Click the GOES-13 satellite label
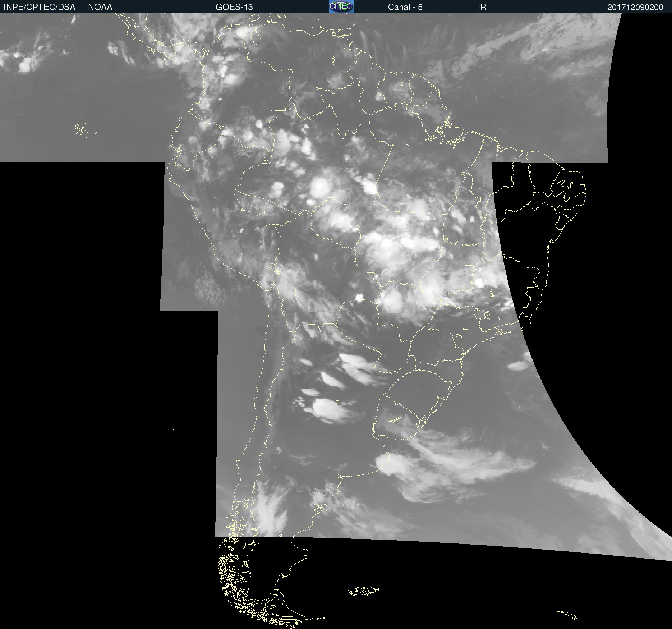 click(x=234, y=7)
